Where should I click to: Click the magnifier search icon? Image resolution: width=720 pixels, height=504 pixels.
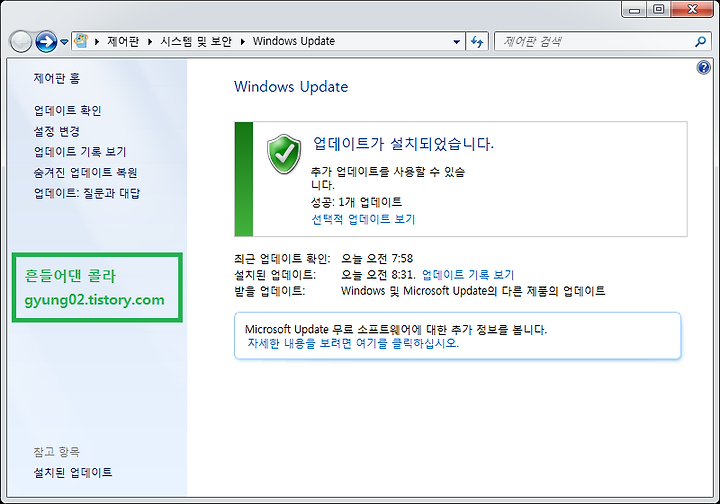coord(700,42)
